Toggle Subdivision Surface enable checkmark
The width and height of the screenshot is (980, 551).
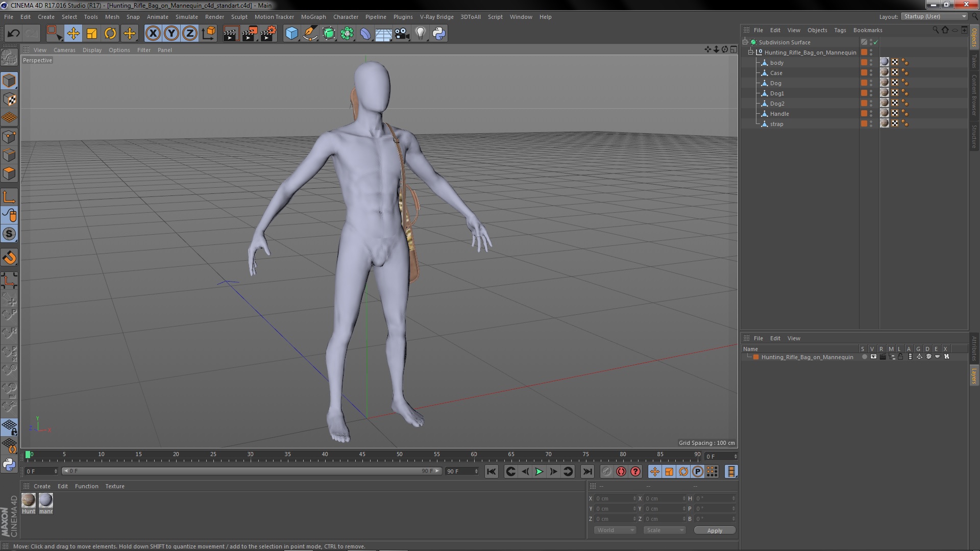876,42
